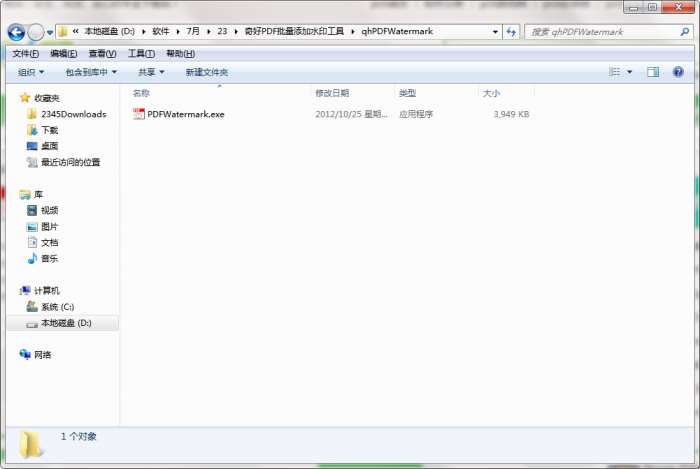700x469 pixels.
Task: Click the 下载 folder icon
Action: (x=32, y=130)
